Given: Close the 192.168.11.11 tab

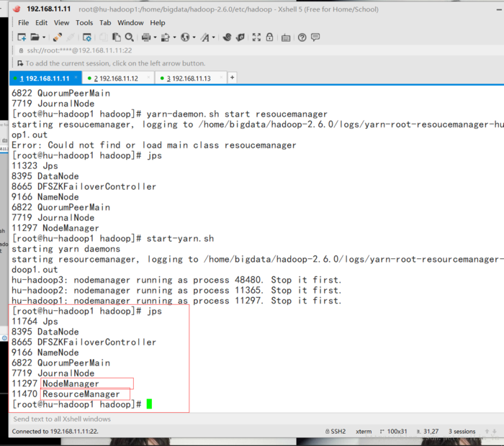Looking at the screenshot, I should coord(76,77).
